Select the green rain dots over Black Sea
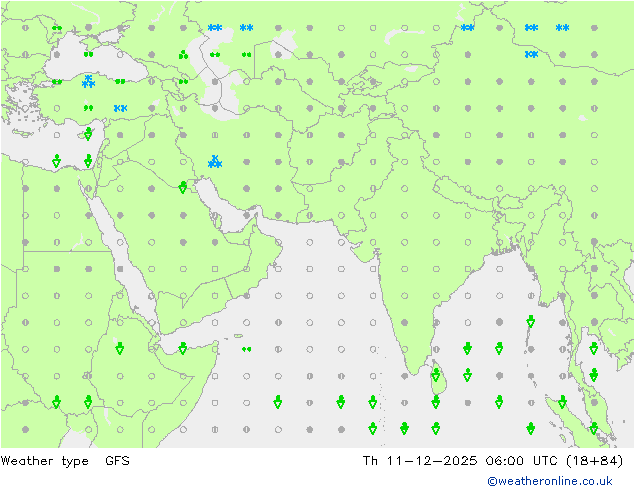This screenshot has width=634, height=490. pos(88,55)
